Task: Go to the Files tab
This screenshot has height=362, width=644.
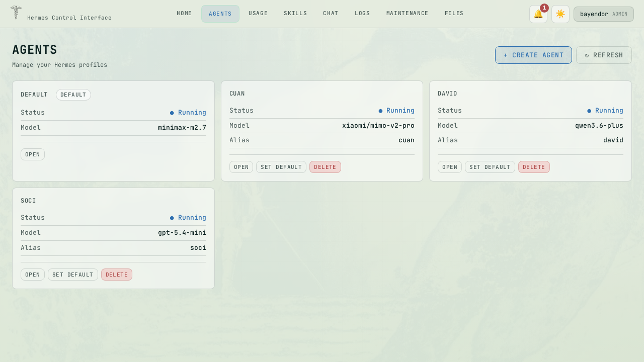Action: pos(454,14)
